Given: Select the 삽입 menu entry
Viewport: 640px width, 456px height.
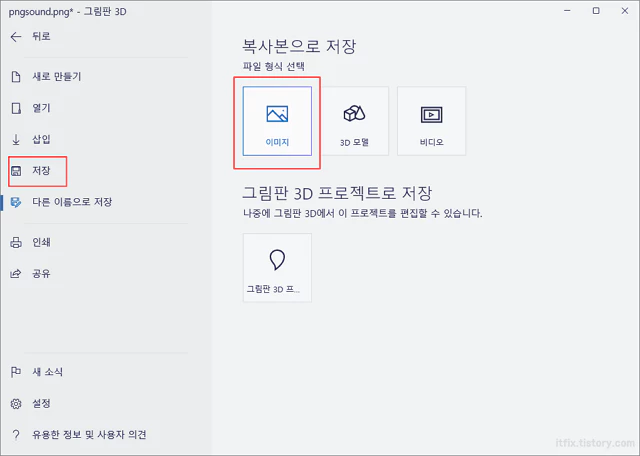Looking at the screenshot, I should point(41,140).
